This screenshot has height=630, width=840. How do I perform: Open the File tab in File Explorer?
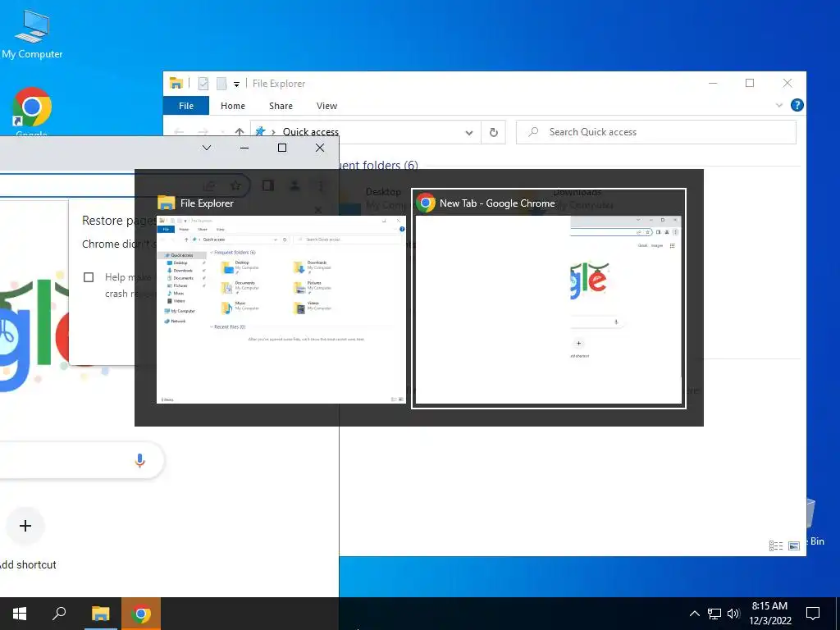(x=186, y=106)
